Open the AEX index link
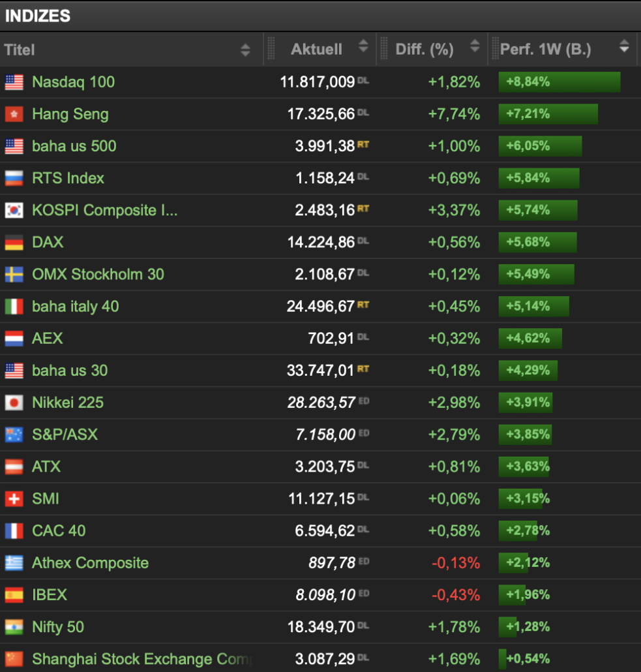Image resolution: width=641 pixels, height=672 pixels. coord(47,339)
